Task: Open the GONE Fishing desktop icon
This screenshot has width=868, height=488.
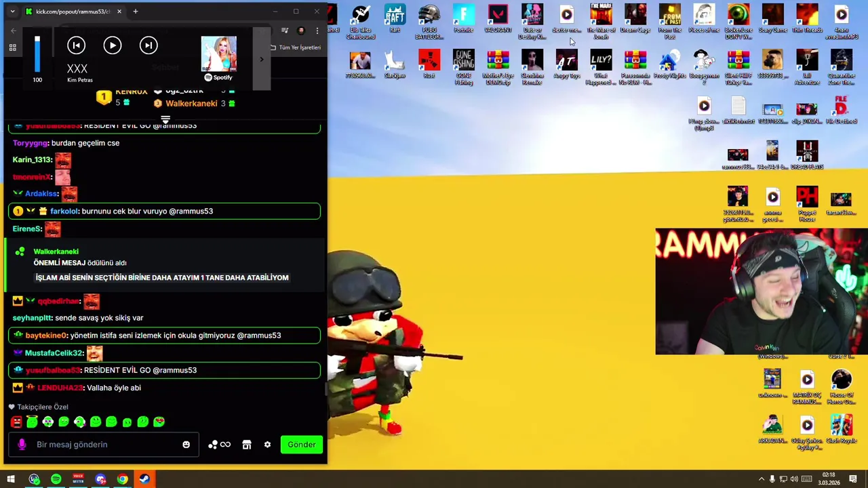Action: (464, 67)
